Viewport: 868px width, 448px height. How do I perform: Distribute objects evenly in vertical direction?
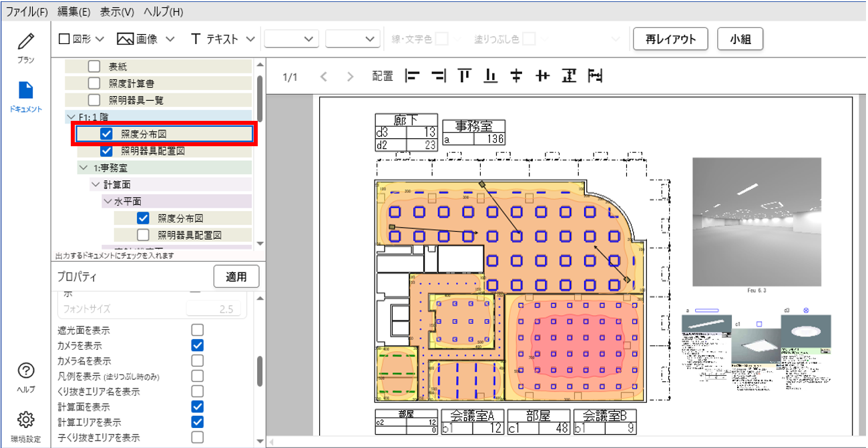click(x=569, y=77)
